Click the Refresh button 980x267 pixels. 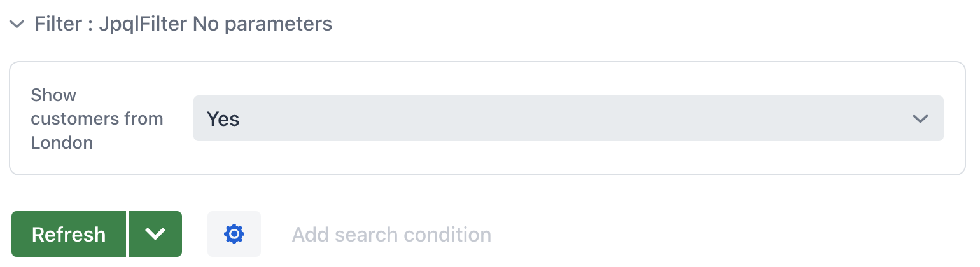pos(69,234)
